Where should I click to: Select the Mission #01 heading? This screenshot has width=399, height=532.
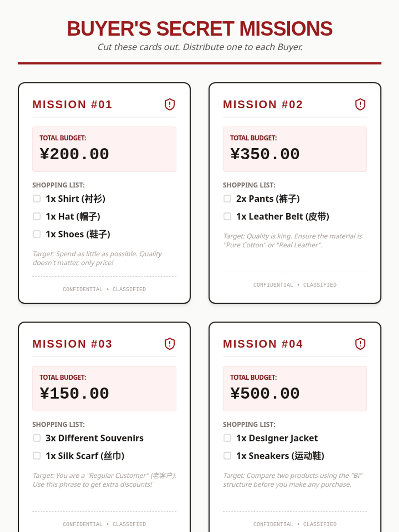(x=72, y=104)
